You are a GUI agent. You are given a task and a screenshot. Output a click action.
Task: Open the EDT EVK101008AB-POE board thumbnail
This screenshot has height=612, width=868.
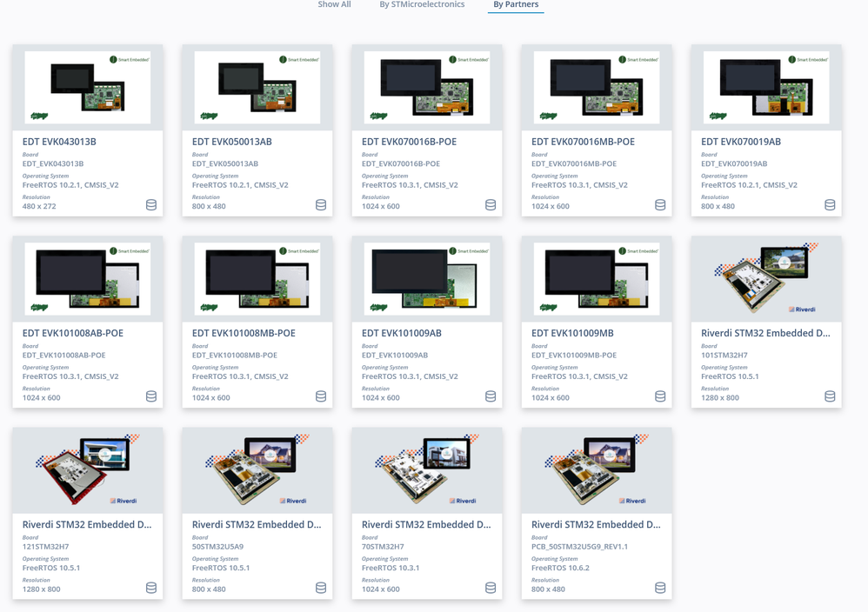coord(88,279)
